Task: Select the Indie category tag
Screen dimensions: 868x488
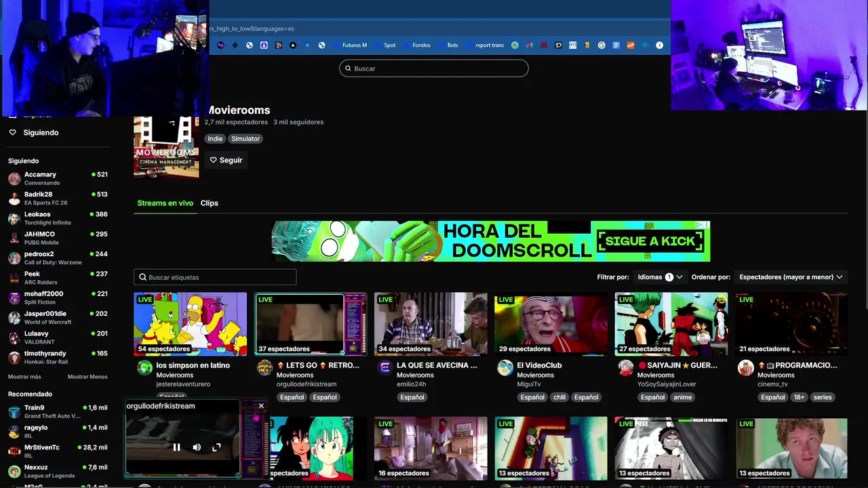Action: (x=215, y=139)
